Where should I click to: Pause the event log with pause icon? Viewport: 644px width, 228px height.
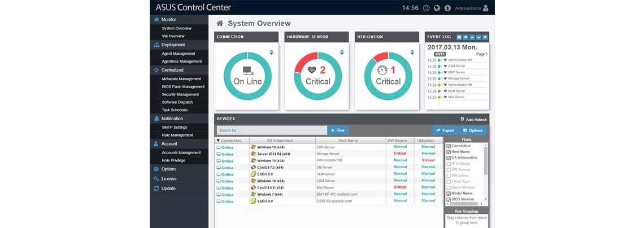[x=459, y=37]
